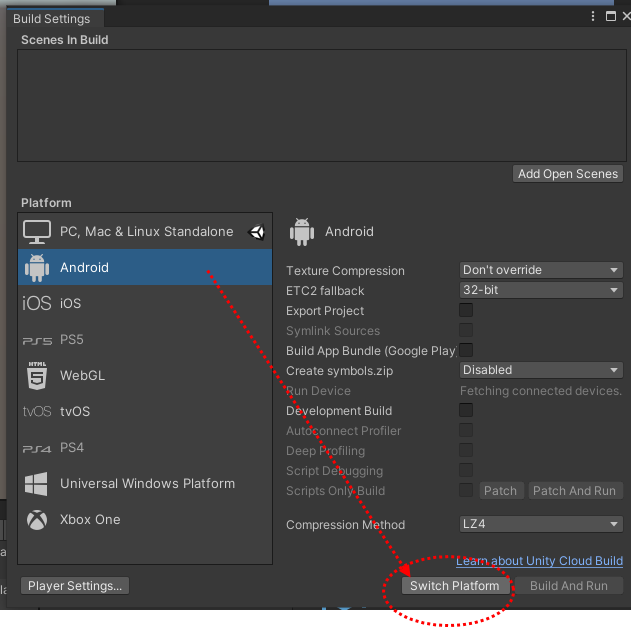Select the PS5 platform label
This screenshot has height=627, width=631.
(72, 339)
